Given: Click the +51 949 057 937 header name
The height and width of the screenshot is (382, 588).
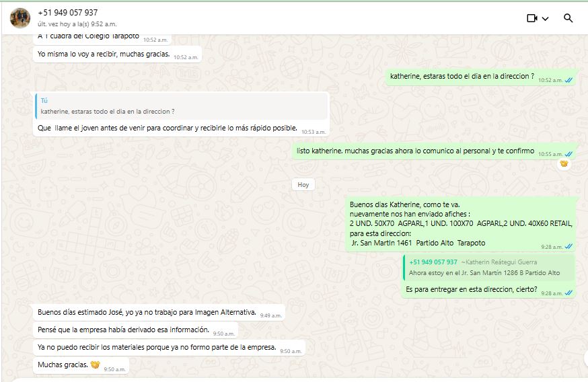Looking at the screenshot, I should pos(67,13).
